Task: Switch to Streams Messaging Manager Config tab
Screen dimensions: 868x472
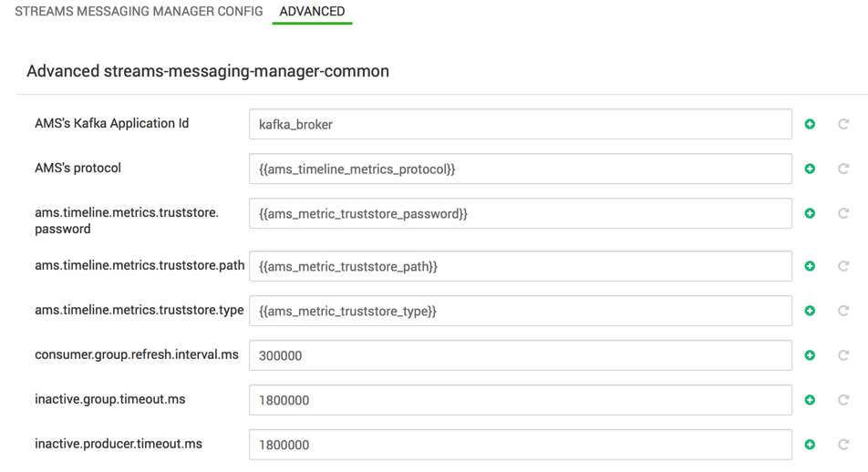Action: coord(139,12)
